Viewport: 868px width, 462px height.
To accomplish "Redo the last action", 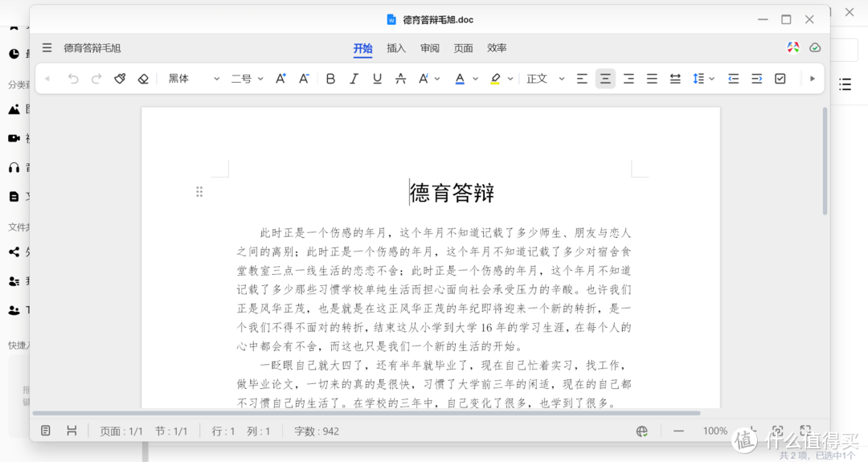I will 96,79.
